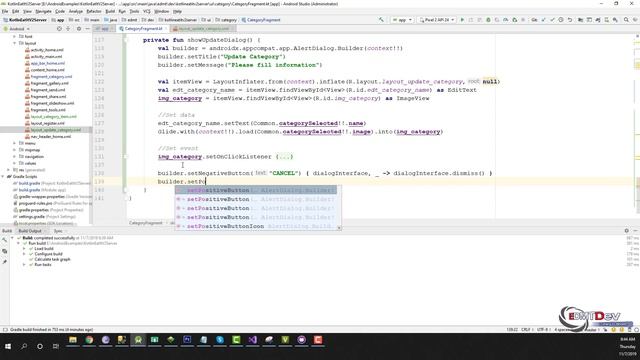Screen dimensions: 640x360
Task: Expand the Run tasks node
Action: [x=24, y=264]
